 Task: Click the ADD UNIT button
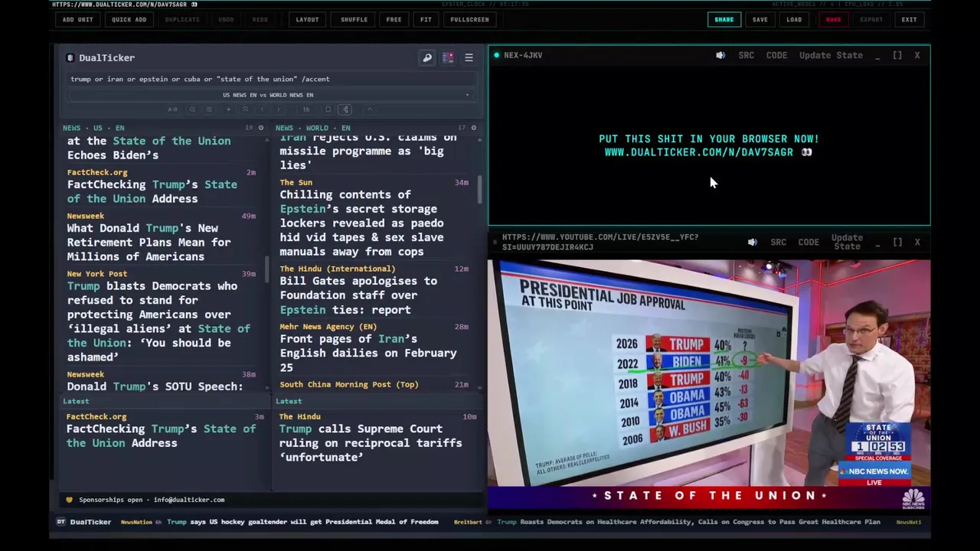pyautogui.click(x=77, y=20)
